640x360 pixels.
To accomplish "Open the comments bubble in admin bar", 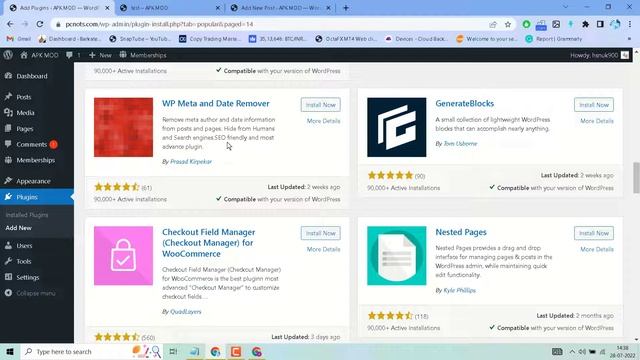I will click(73, 55).
